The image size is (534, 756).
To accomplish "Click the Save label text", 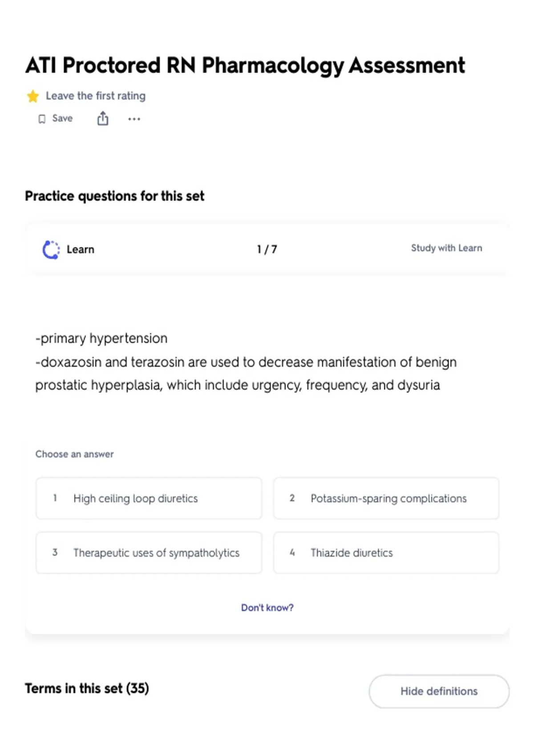I will click(x=62, y=118).
